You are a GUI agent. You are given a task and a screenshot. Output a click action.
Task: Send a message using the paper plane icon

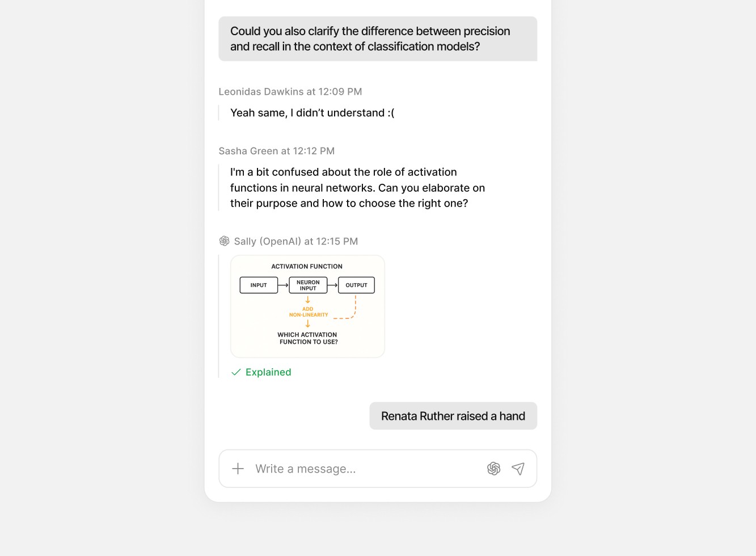518,468
